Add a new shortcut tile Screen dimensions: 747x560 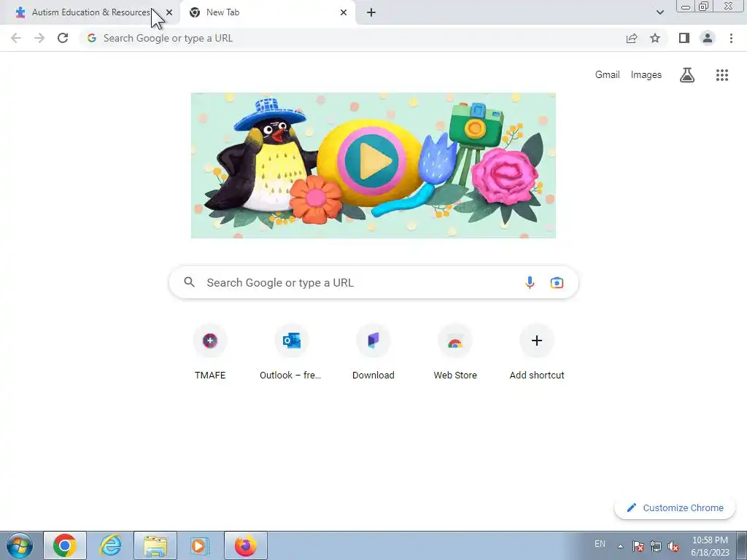[x=537, y=352]
